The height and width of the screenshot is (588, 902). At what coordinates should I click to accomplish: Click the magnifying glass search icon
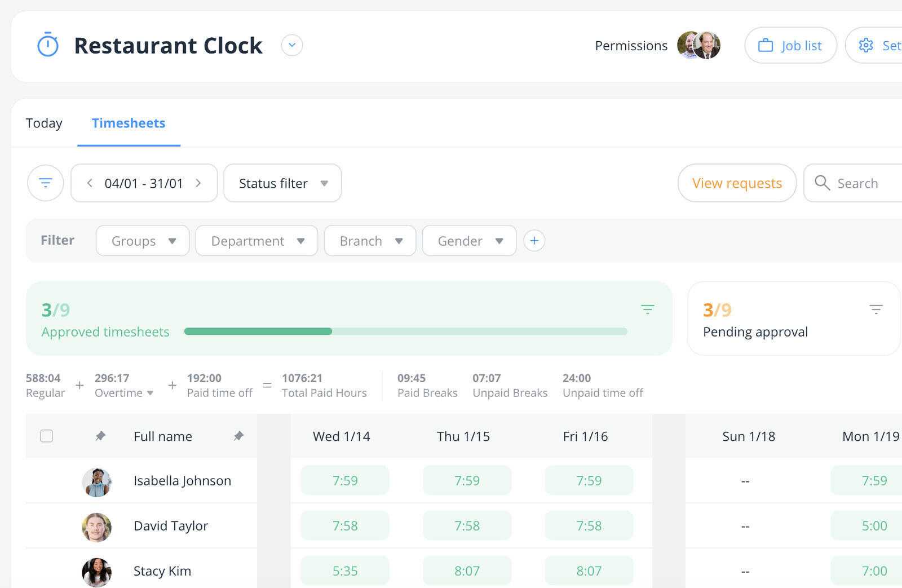823,183
